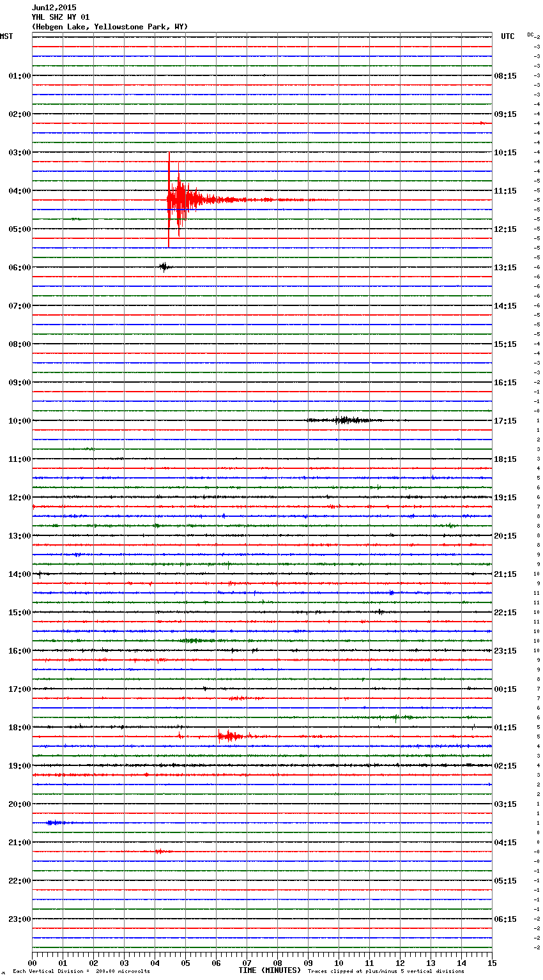This screenshot has height=980, width=543.
Task: Select the 23:00 MST hour label
Action: (x=20, y=919)
